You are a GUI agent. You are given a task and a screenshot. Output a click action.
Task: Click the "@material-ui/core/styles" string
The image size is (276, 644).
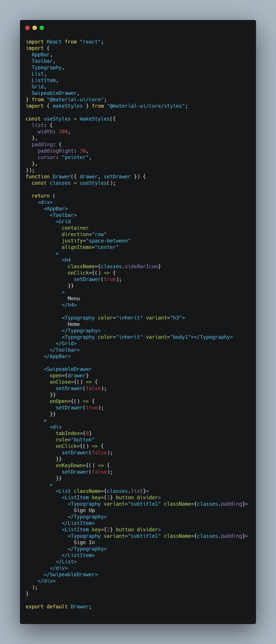(x=146, y=106)
